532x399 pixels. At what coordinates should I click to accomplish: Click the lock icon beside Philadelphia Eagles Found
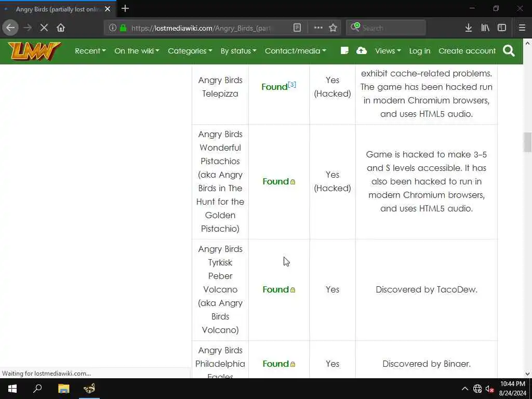(293, 364)
